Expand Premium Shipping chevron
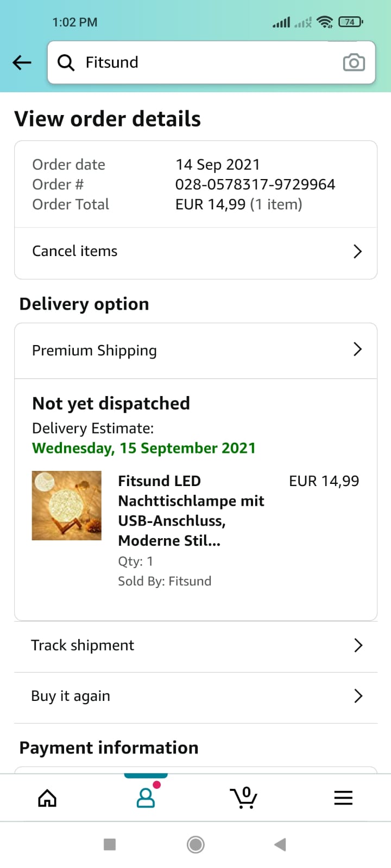This screenshot has height=868, width=391. pos(357,349)
